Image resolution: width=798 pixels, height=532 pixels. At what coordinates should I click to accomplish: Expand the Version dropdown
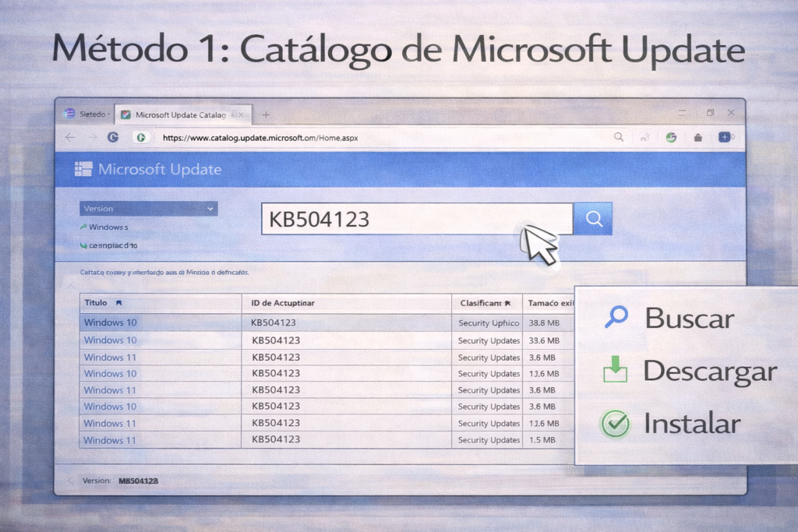click(x=148, y=209)
